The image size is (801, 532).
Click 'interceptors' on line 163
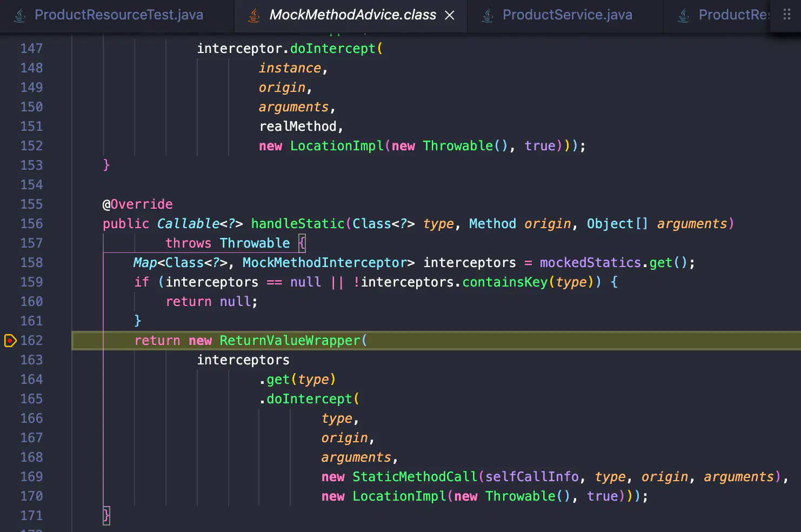243,360
